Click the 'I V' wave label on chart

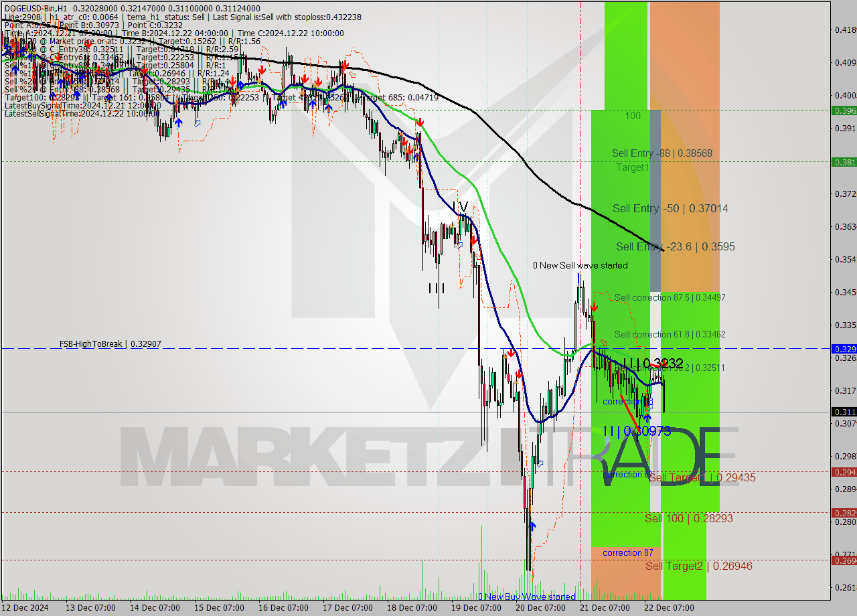point(460,206)
